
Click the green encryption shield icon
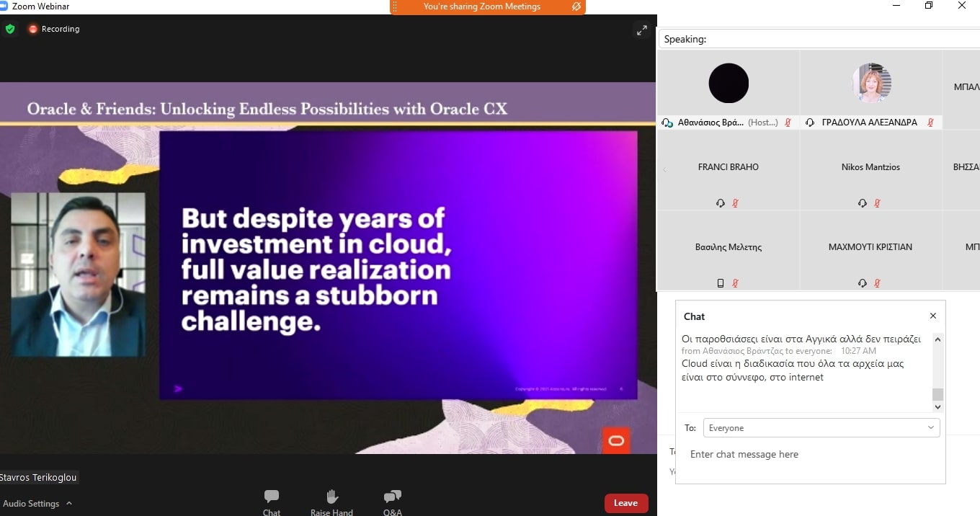pyautogui.click(x=10, y=29)
